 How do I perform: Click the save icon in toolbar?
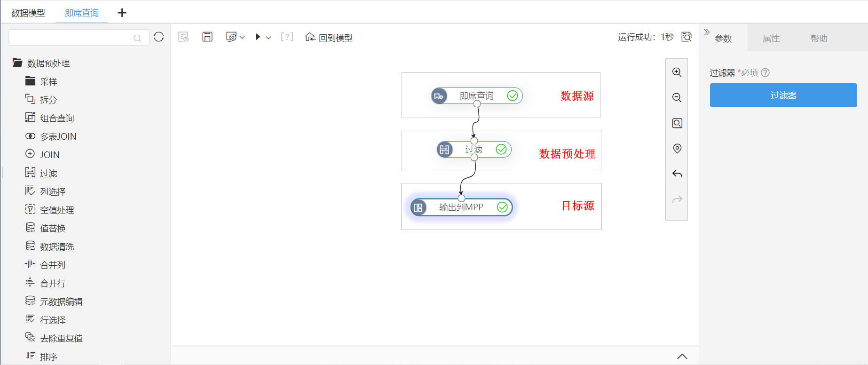point(207,37)
